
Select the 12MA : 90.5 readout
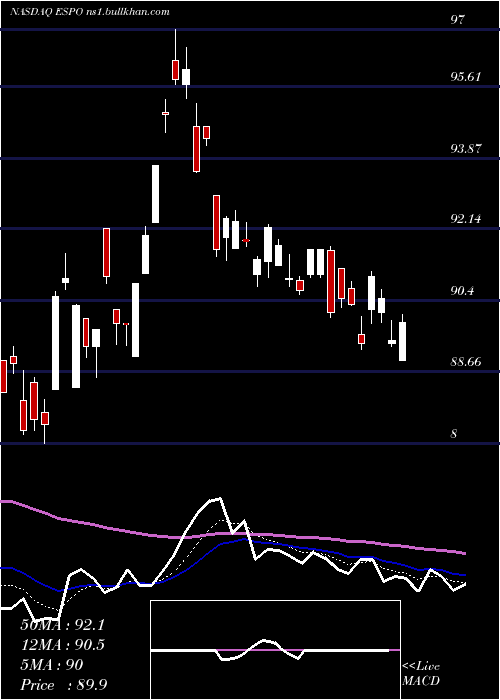pos(62,645)
